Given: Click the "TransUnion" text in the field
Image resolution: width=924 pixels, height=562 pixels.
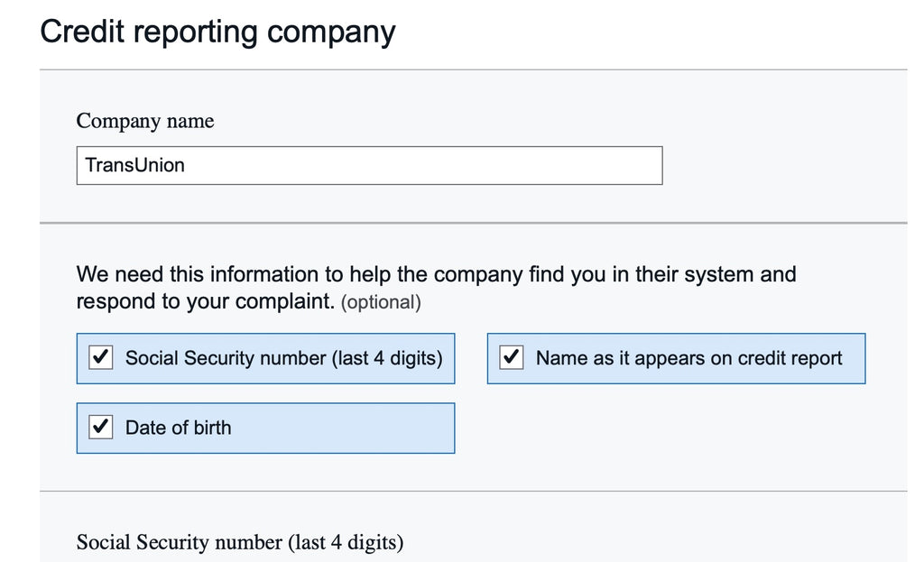Looking at the screenshot, I should tap(134, 166).
